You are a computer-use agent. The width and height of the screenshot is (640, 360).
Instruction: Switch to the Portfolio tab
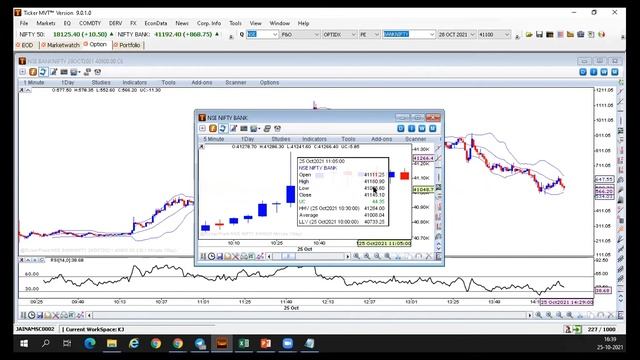coord(127,45)
